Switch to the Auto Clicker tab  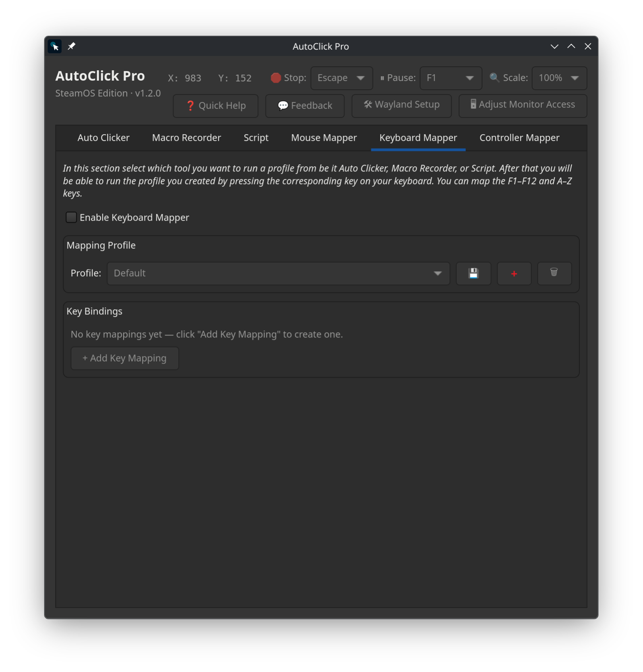(x=103, y=138)
